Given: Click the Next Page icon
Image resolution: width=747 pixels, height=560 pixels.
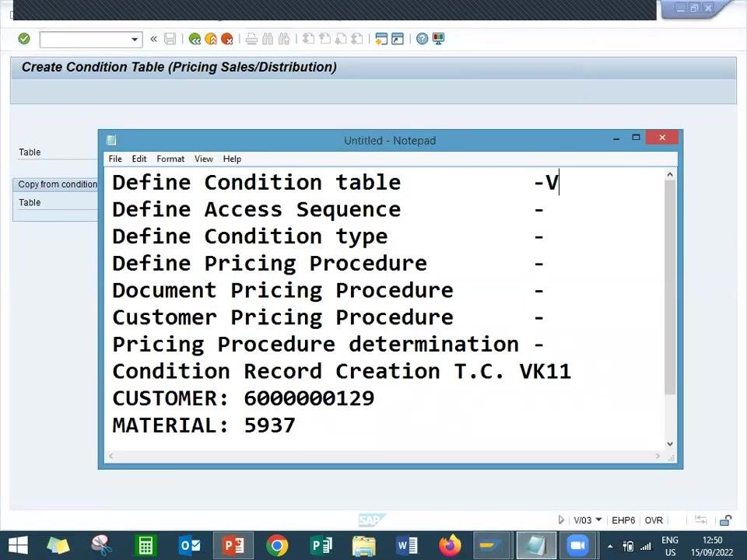Looking at the screenshot, I should [x=341, y=39].
